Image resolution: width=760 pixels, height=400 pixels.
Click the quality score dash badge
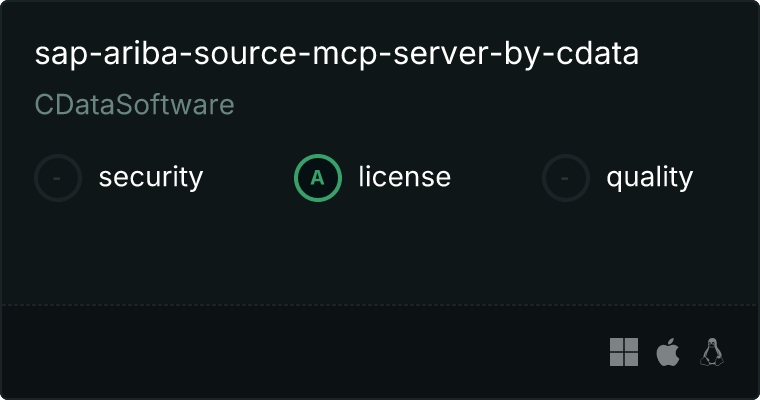(566, 178)
